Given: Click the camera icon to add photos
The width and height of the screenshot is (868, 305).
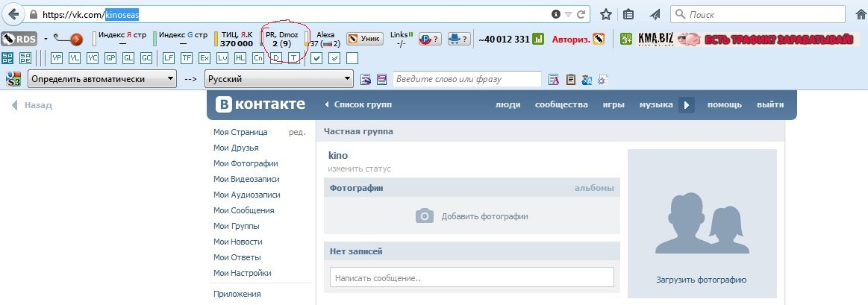Looking at the screenshot, I should click(425, 216).
